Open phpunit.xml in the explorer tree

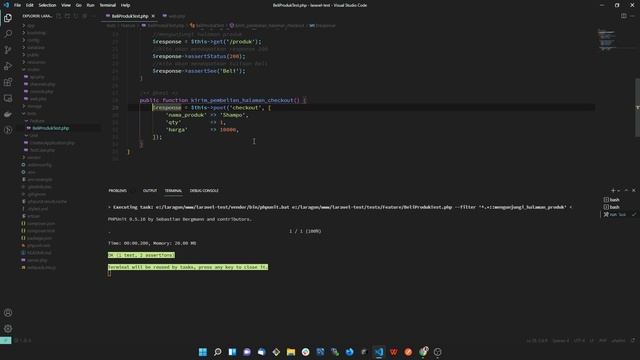point(39,246)
